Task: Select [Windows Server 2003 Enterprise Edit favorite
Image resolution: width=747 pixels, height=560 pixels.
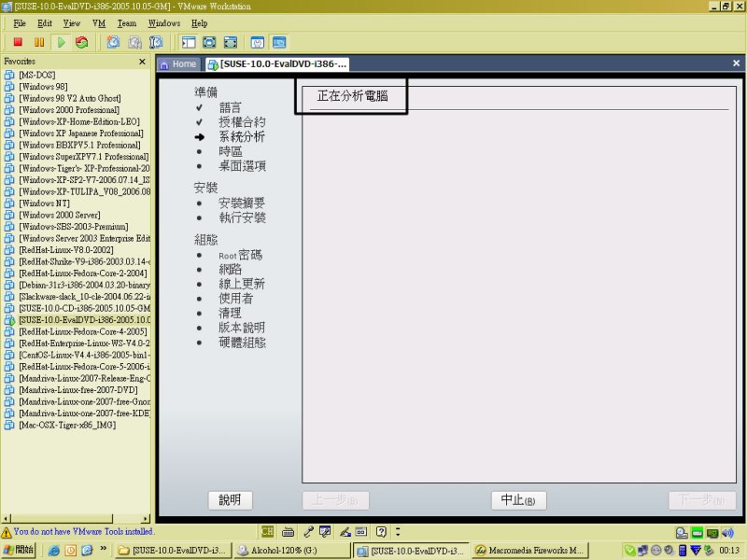Action: 84,238
